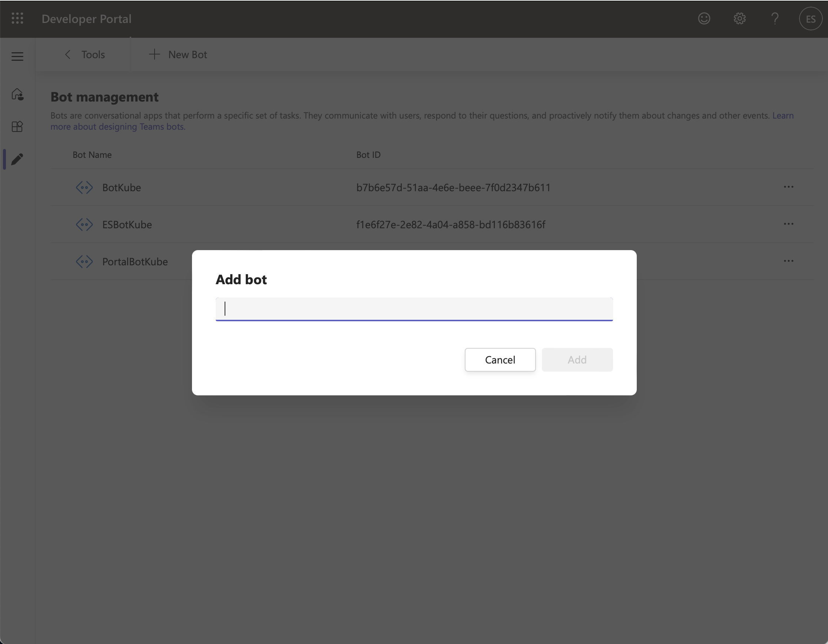Click the BotKube bot icon
This screenshot has width=828, height=644.
click(84, 187)
